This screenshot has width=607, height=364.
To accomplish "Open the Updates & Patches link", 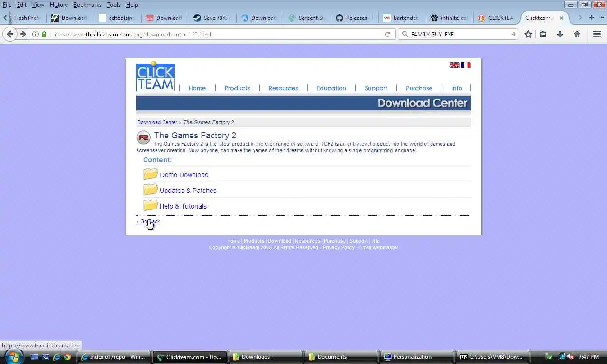I will [188, 191].
